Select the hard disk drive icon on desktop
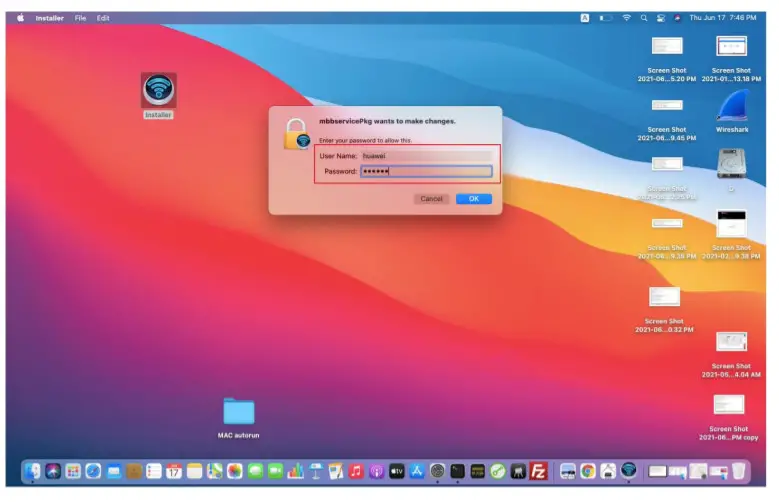Viewport: 779px width, 502px height. click(x=731, y=163)
